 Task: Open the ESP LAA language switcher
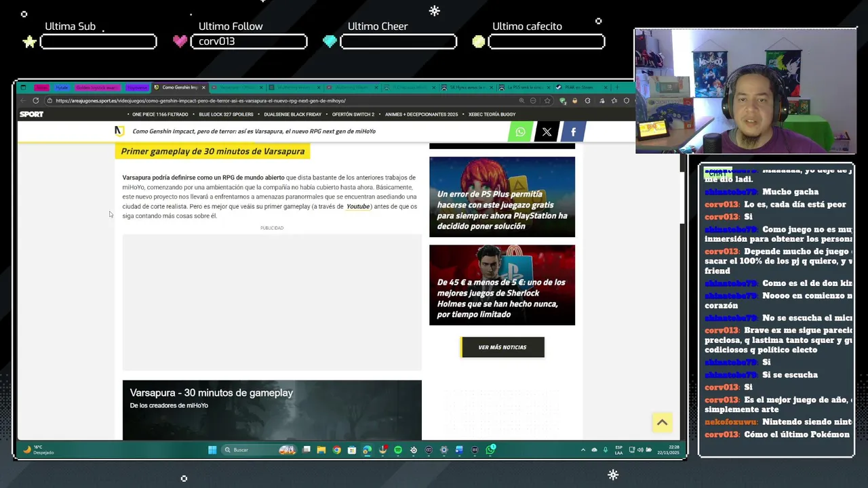tap(618, 449)
